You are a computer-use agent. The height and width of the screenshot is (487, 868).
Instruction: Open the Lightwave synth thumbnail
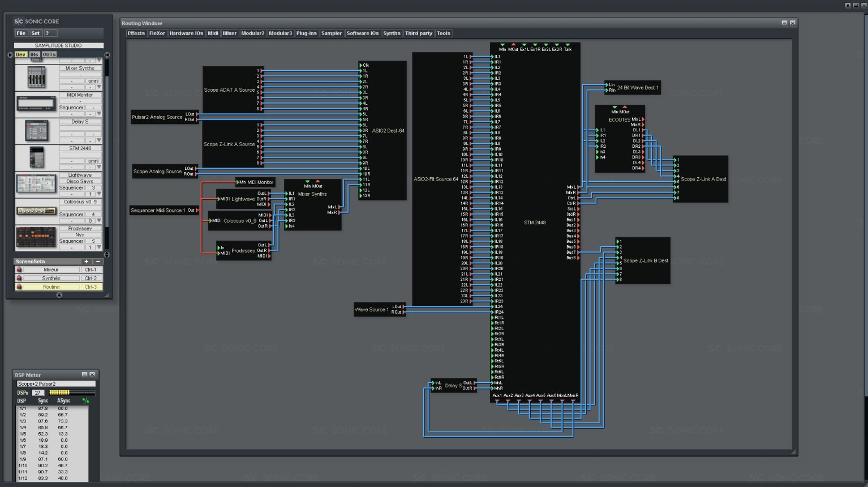[36, 184]
